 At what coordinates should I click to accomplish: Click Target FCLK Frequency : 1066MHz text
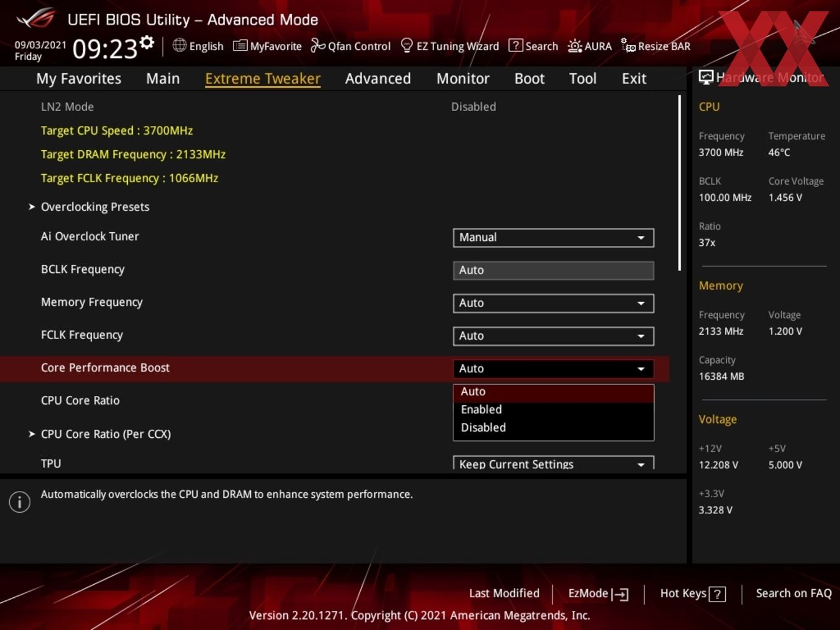point(130,178)
